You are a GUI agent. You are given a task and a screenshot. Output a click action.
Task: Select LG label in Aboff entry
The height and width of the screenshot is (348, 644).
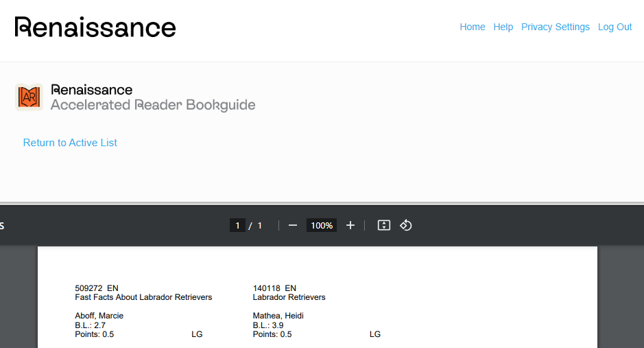point(197,334)
